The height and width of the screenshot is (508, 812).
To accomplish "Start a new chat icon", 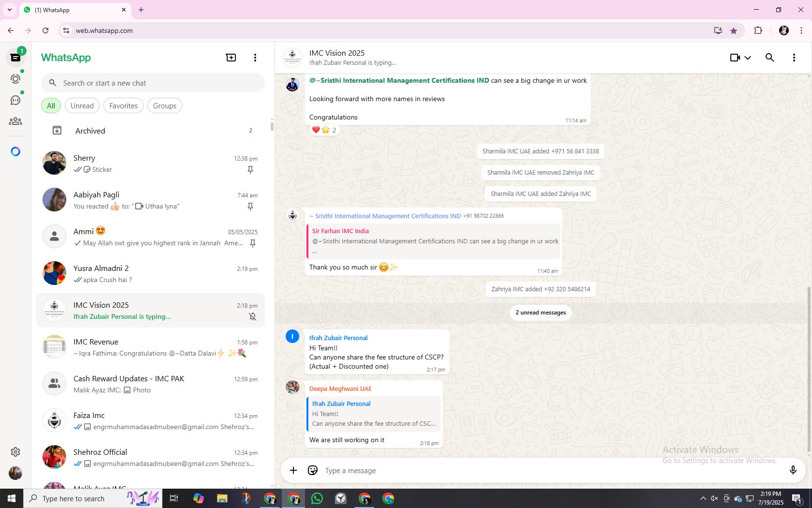I will tap(231, 58).
